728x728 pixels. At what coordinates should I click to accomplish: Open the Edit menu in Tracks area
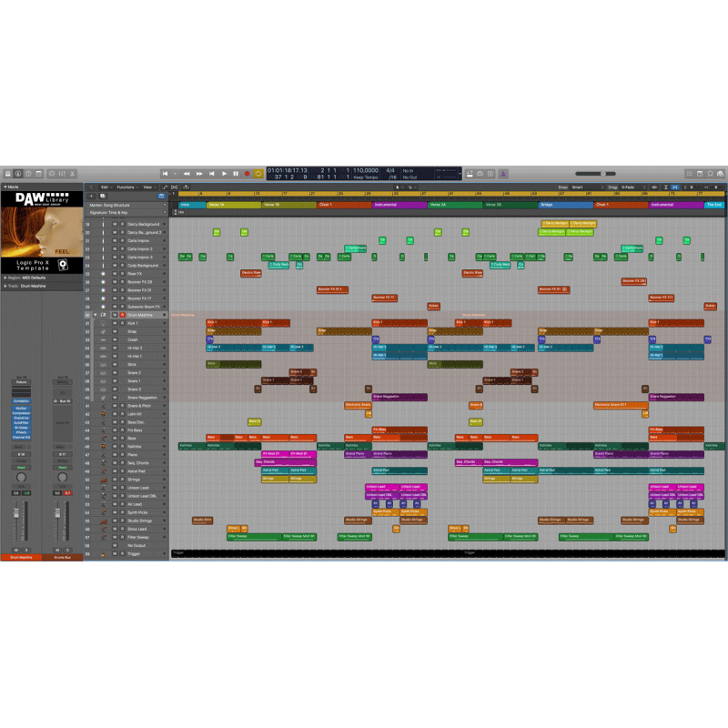click(106, 187)
